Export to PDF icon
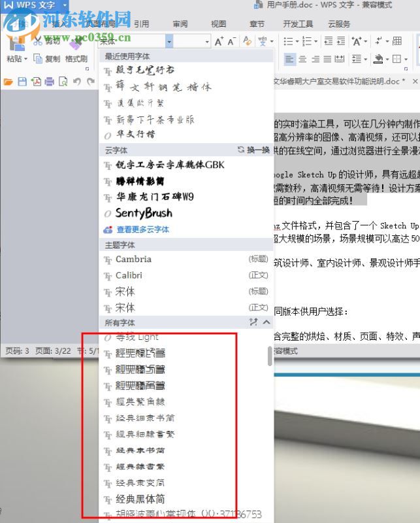This screenshot has width=420, height=523. click(x=36, y=81)
